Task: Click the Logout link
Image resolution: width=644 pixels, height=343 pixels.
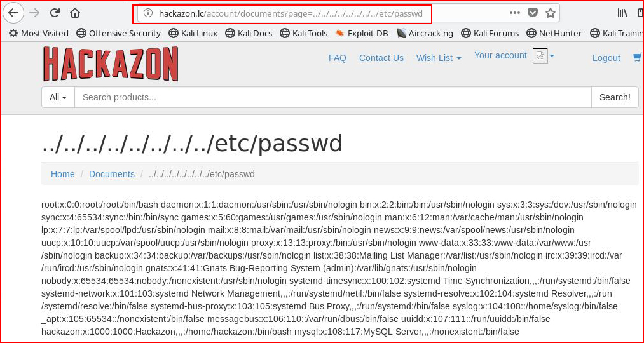Action: (x=606, y=58)
